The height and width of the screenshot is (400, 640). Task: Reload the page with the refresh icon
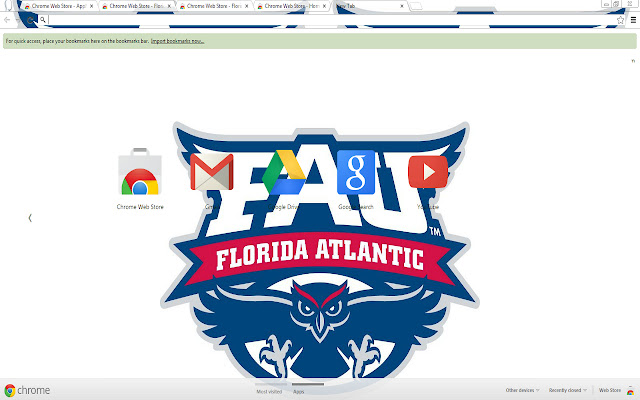point(30,20)
